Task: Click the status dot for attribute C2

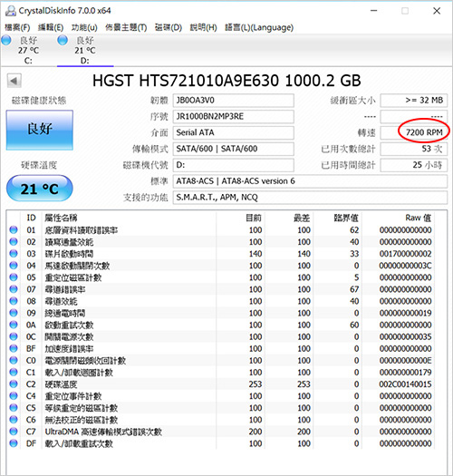Action: coord(14,384)
